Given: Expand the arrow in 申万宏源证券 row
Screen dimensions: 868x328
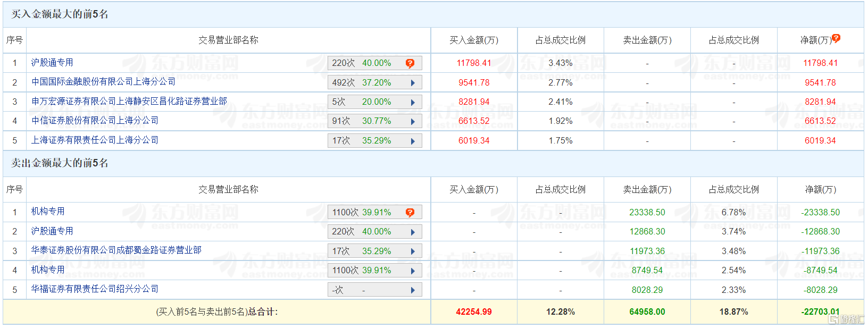Looking at the screenshot, I should 413,102.
